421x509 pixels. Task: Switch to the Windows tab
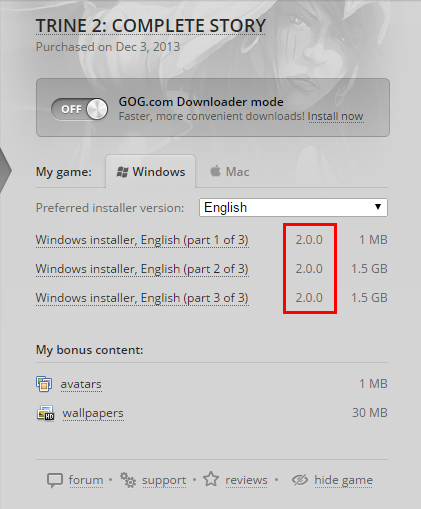point(151,172)
